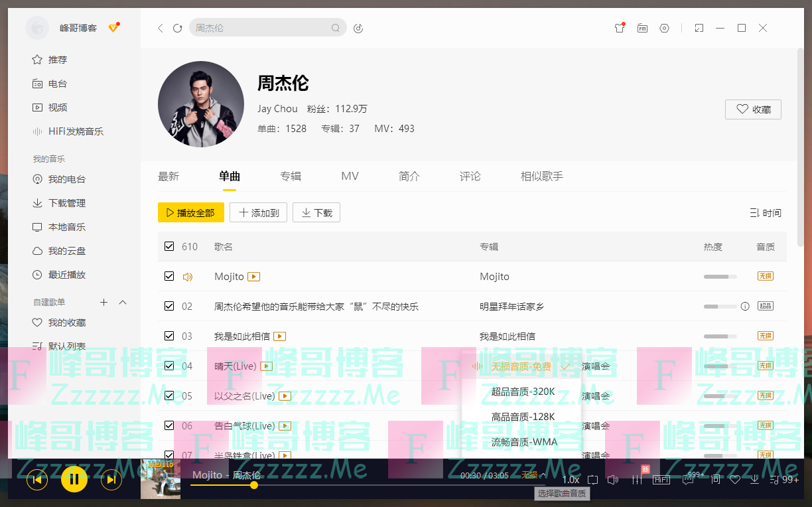Open the 时间 sort dropdown
Viewport: 812px width, 507px height.
tap(765, 213)
